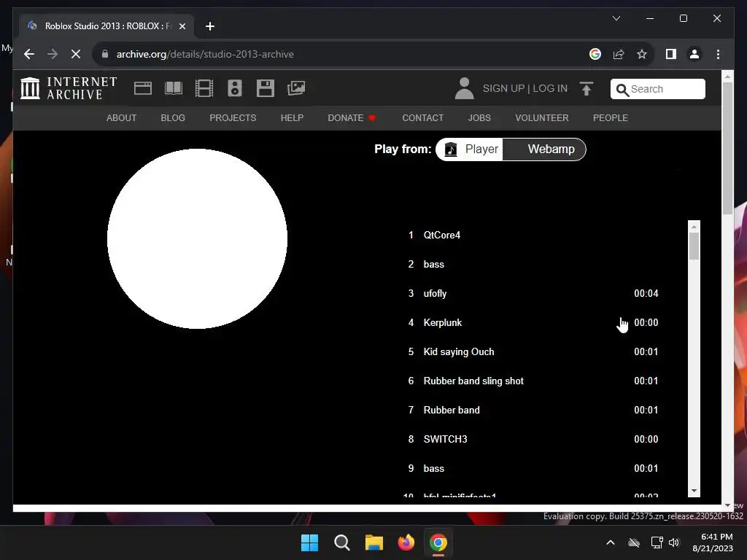Click the track list scroll down arrow
Image resolution: width=747 pixels, height=560 pixels.
[694, 491]
